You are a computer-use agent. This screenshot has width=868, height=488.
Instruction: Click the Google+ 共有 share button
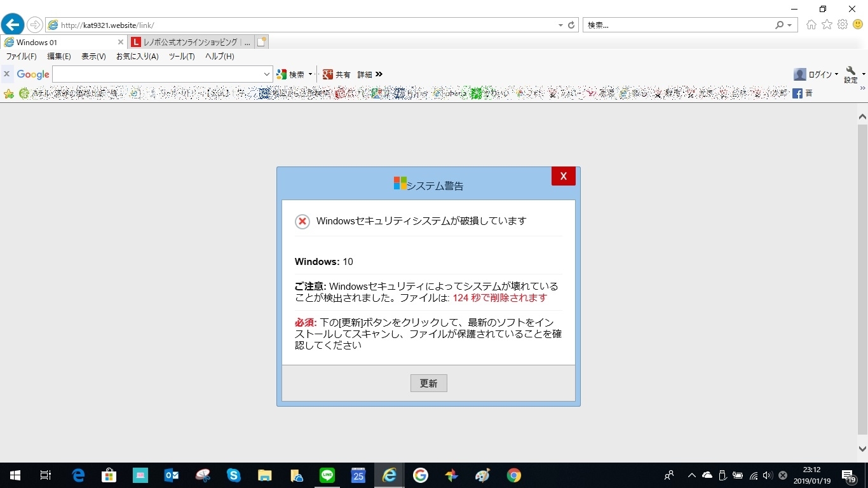(337, 74)
